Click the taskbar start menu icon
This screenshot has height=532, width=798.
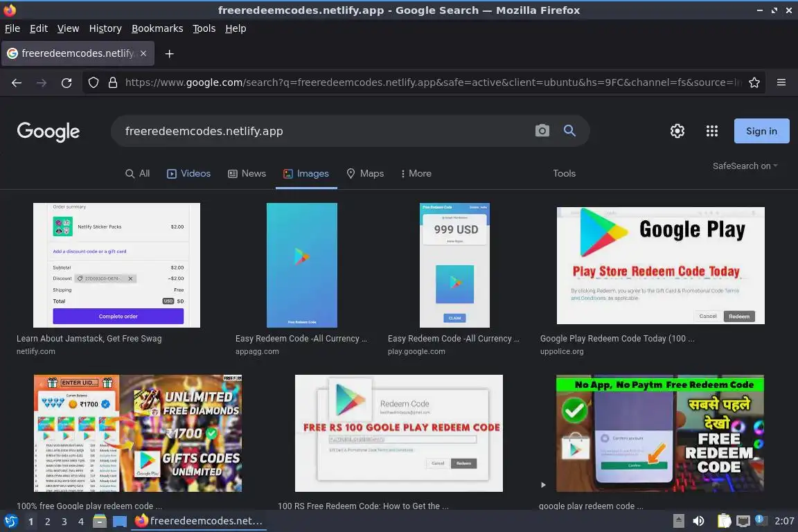pyautogui.click(x=10, y=521)
